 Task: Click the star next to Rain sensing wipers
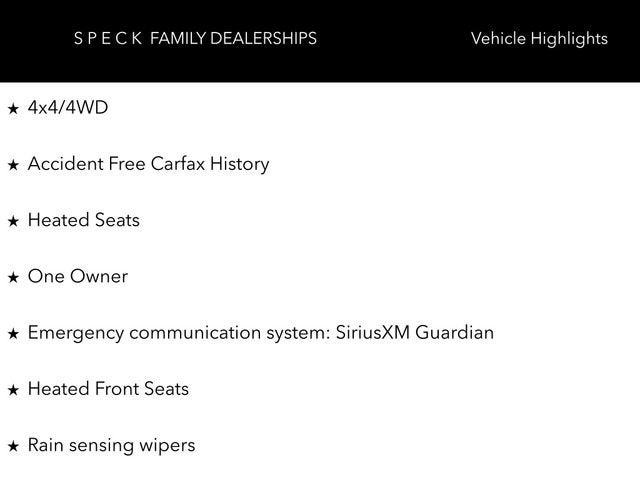click(13, 446)
